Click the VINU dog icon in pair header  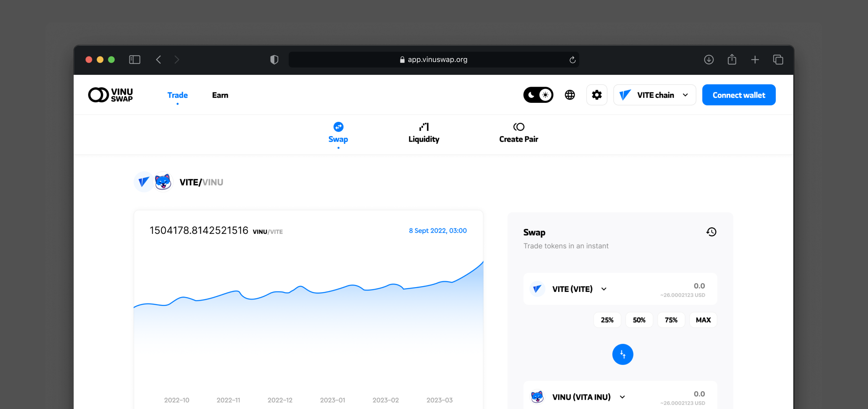[x=163, y=182]
